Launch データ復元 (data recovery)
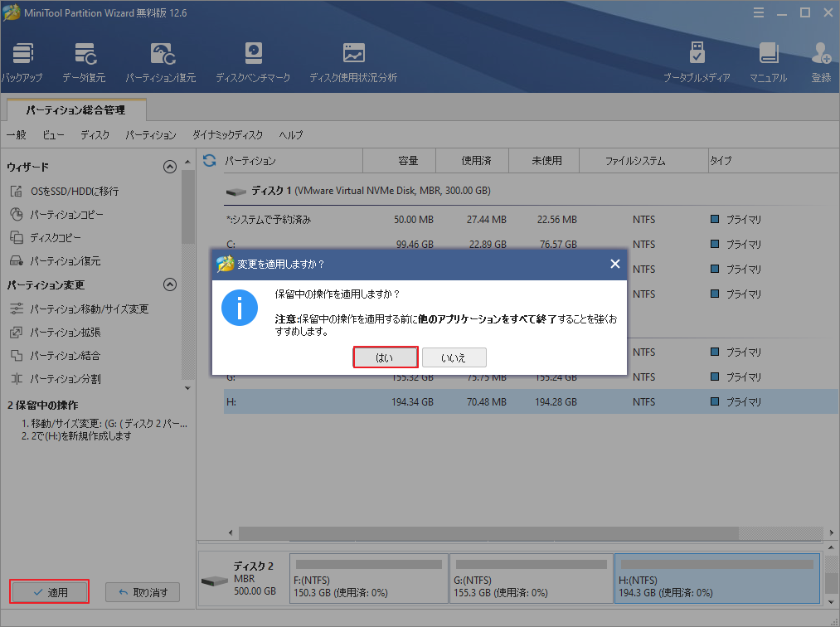 coord(85,58)
